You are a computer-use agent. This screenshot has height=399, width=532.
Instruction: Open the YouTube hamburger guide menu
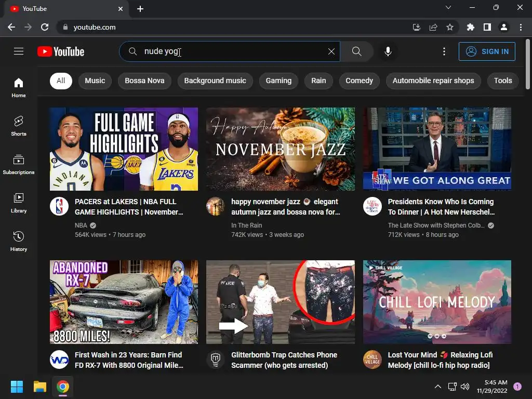[x=19, y=51]
